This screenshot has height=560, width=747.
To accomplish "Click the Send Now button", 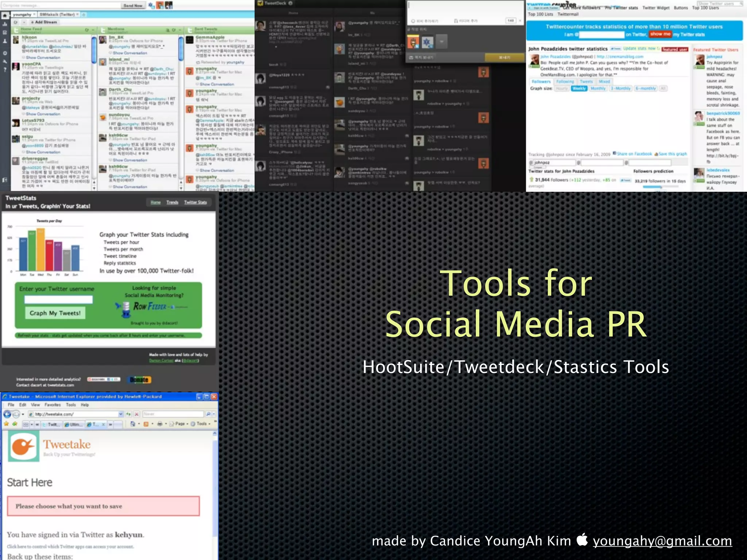I will coord(133,5).
